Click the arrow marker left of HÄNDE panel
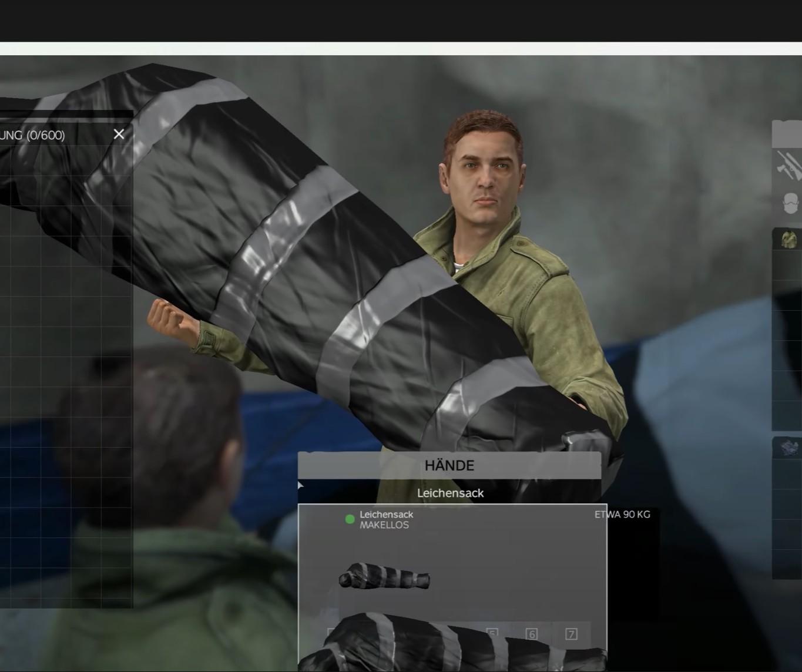Screen dimensions: 802x672 300,485
